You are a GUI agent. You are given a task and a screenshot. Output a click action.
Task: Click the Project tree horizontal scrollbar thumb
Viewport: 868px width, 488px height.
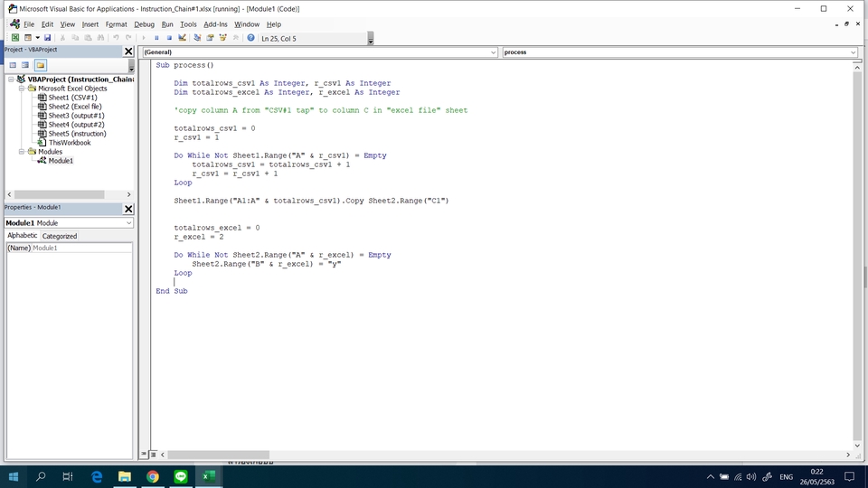click(60, 195)
